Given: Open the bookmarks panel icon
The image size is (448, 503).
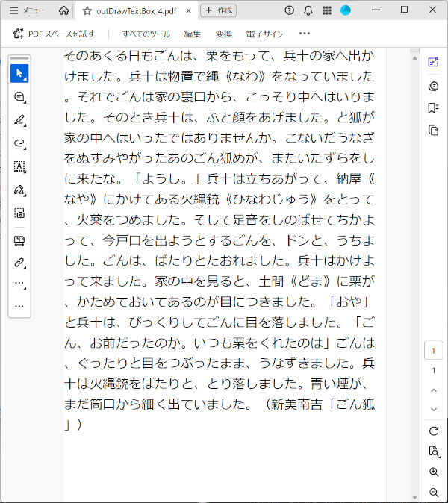Looking at the screenshot, I should pos(433,108).
